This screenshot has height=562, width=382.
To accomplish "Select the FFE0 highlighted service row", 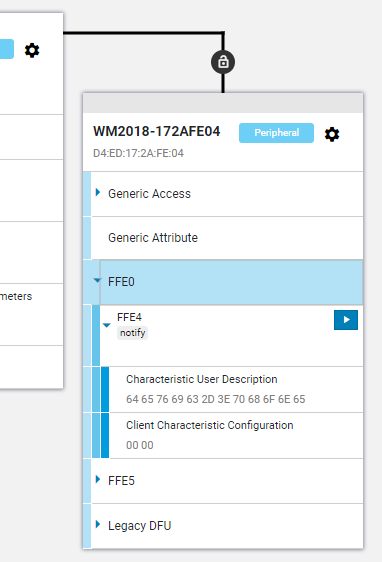I will [x=231, y=282].
